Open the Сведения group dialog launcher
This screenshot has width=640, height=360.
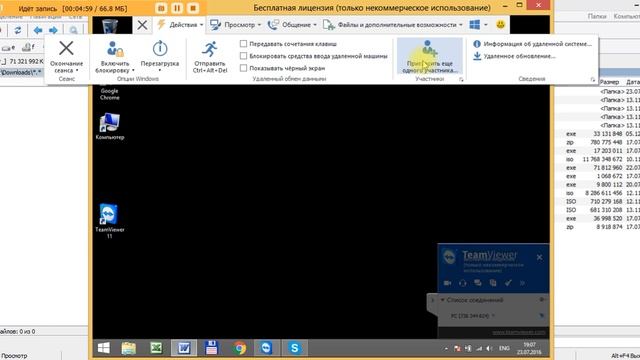593,80
